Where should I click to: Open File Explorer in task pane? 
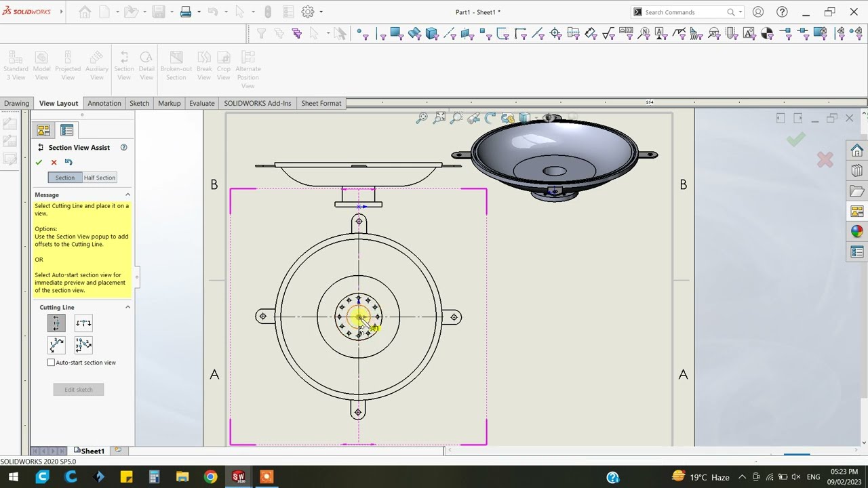(857, 191)
